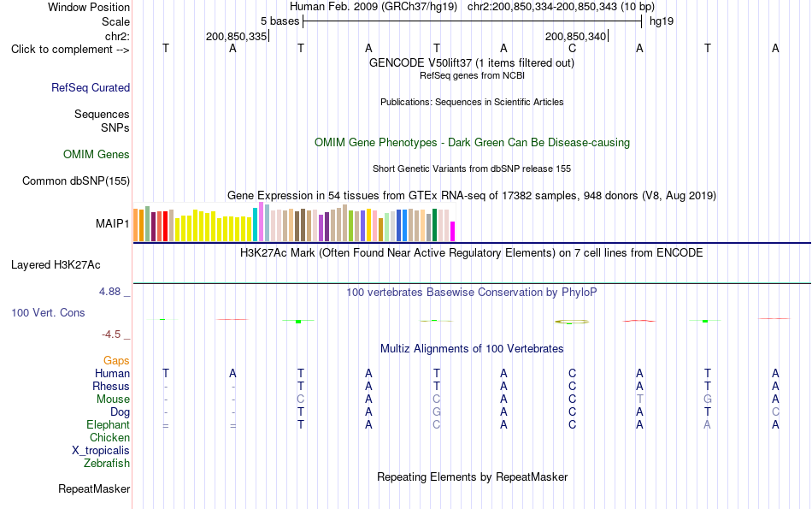Select the GTEx Gene Expression track title
The image size is (812, 509).
472,195
